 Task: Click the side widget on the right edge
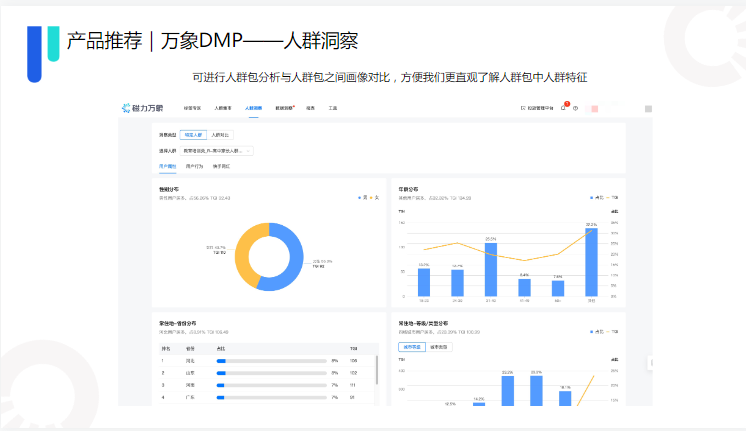(x=650, y=363)
